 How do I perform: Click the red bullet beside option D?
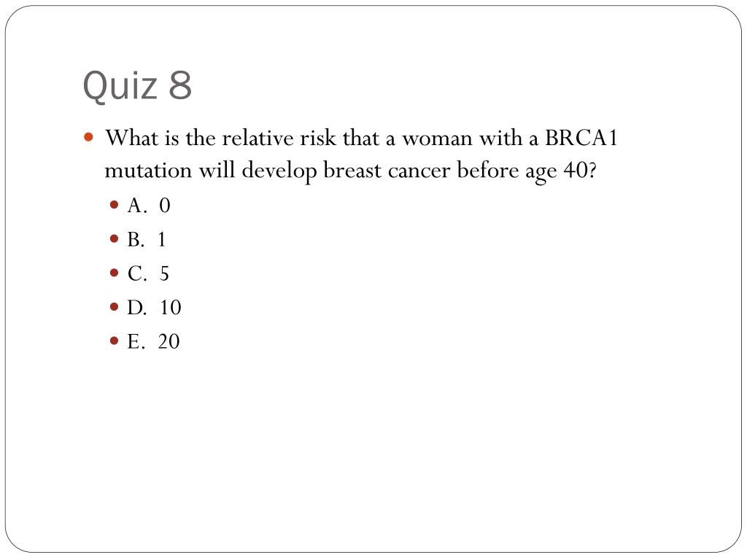[x=114, y=307]
